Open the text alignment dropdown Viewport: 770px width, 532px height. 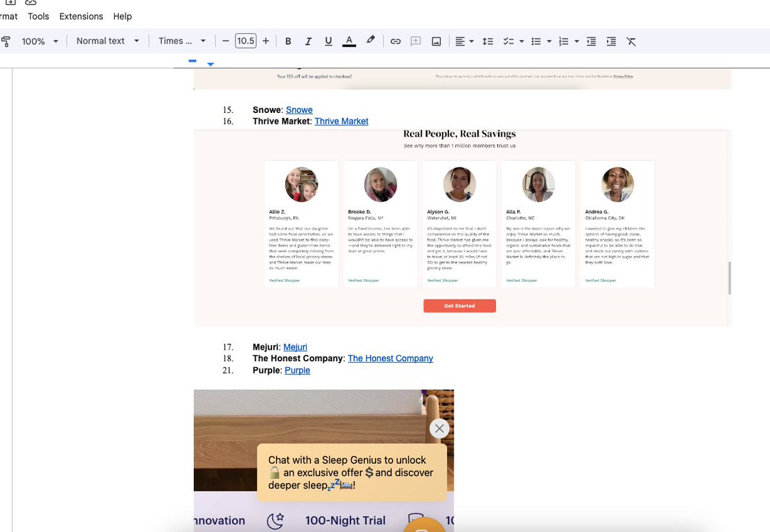464,41
